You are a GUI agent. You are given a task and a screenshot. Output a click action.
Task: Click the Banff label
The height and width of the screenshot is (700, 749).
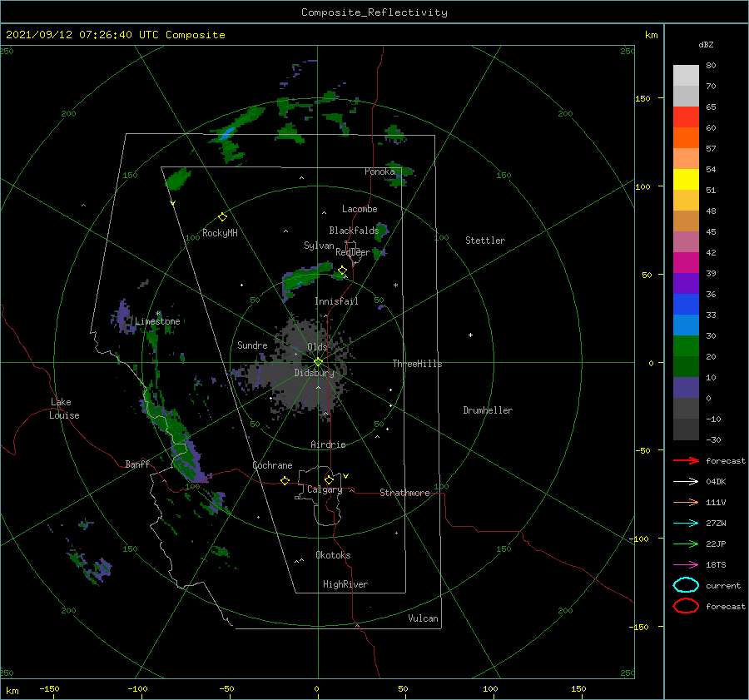coord(137,464)
